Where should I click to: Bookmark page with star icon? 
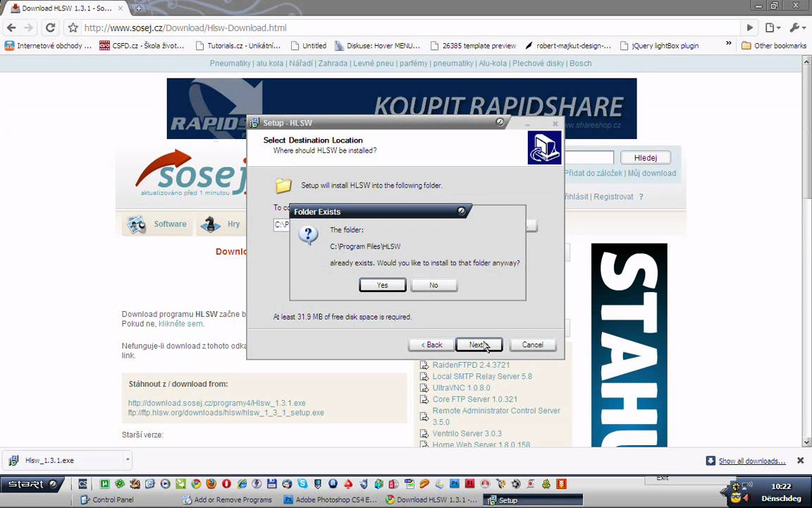pos(73,28)
